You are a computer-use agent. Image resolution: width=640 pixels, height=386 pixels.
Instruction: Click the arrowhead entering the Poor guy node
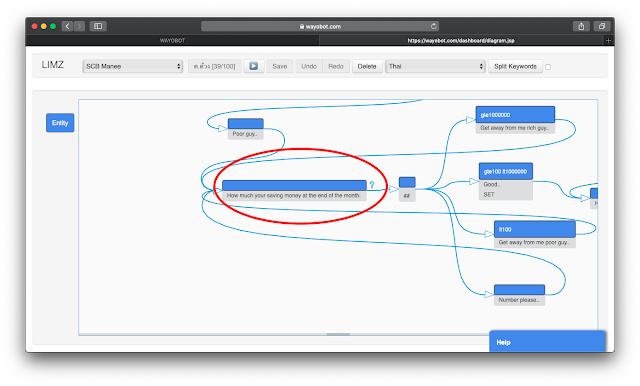[223, 129]
